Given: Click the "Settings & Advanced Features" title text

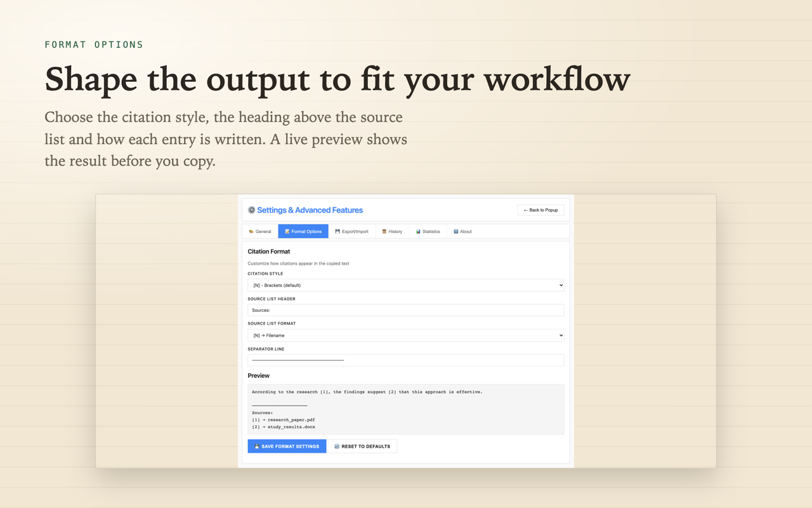Looking at the screenshot, I should pyautogui.click(x=310, y=210).
